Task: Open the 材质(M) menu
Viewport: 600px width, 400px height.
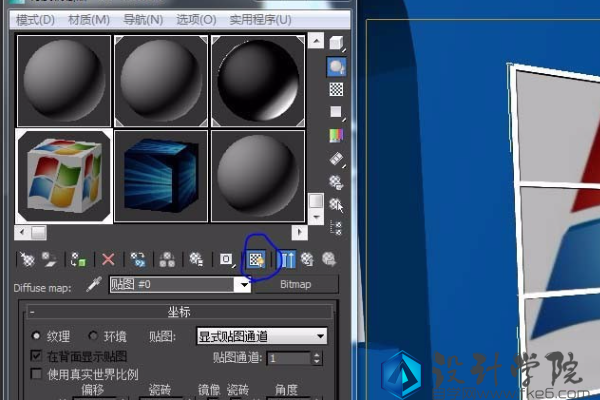Action: point(89,19)
